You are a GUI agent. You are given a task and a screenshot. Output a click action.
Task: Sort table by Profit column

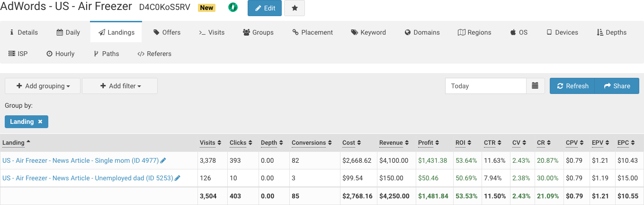tap(428, 142)
